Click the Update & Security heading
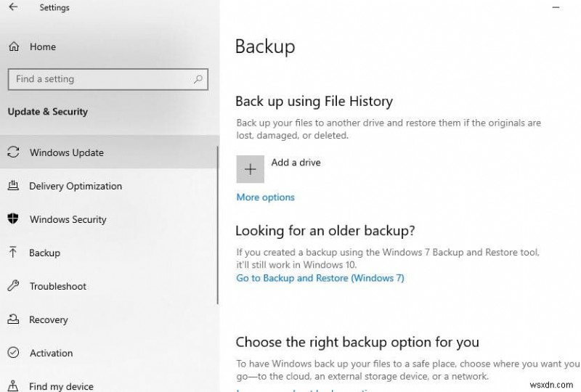Viewport: 581px width, 392px height. [x=48, y=112]
